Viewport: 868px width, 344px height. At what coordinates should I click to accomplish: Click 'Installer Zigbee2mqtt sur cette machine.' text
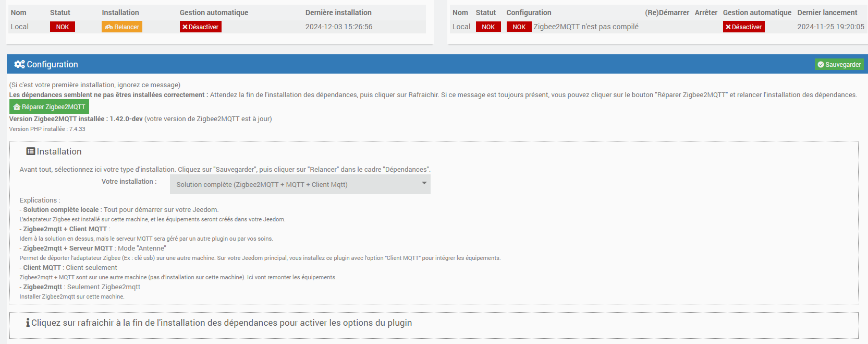(72, 296)
